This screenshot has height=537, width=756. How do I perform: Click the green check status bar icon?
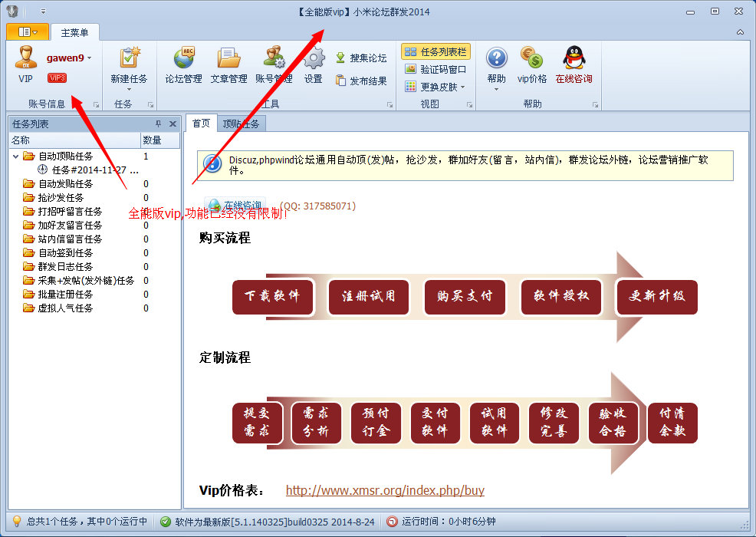click(166, 522)
